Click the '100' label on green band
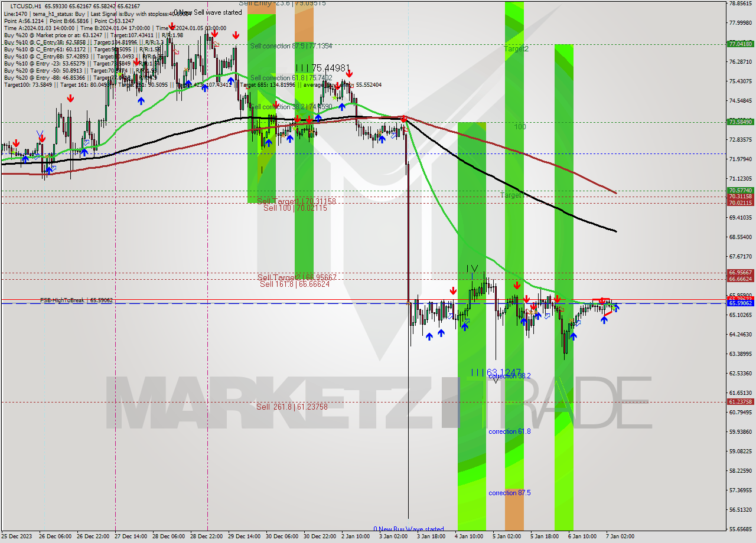 point(520,127)
